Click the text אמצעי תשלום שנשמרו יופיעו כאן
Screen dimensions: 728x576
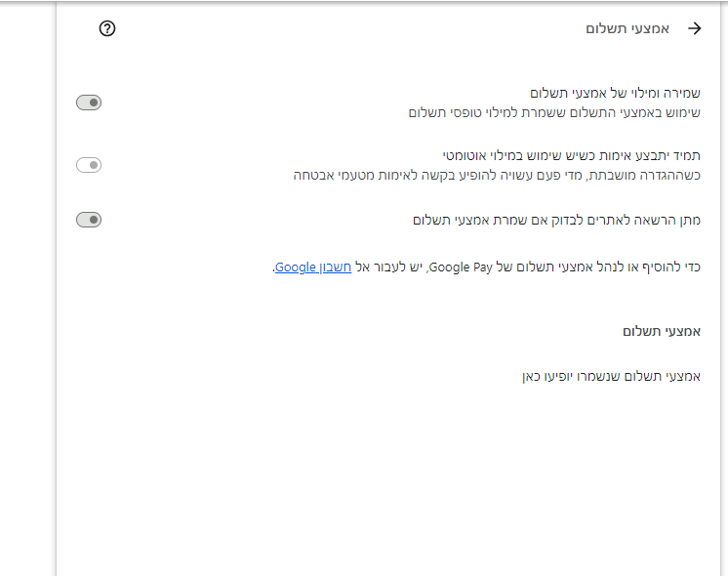(611, 376)
